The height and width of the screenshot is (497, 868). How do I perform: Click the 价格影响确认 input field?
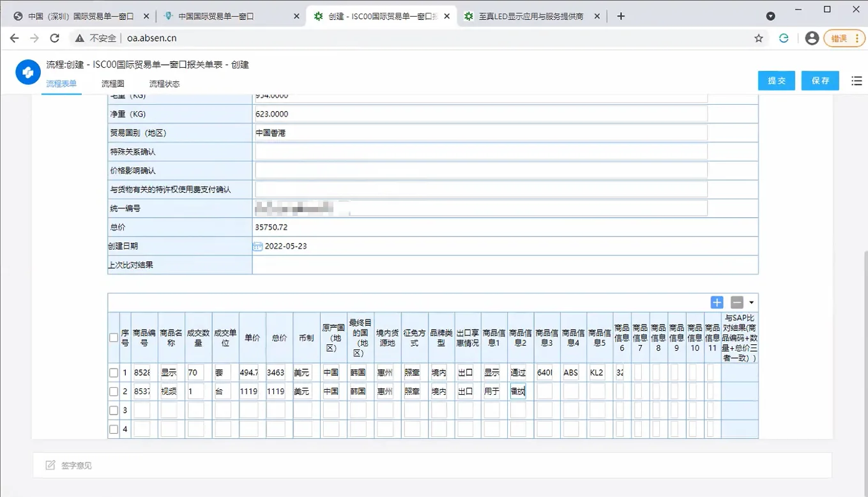[x=481, y=171]
